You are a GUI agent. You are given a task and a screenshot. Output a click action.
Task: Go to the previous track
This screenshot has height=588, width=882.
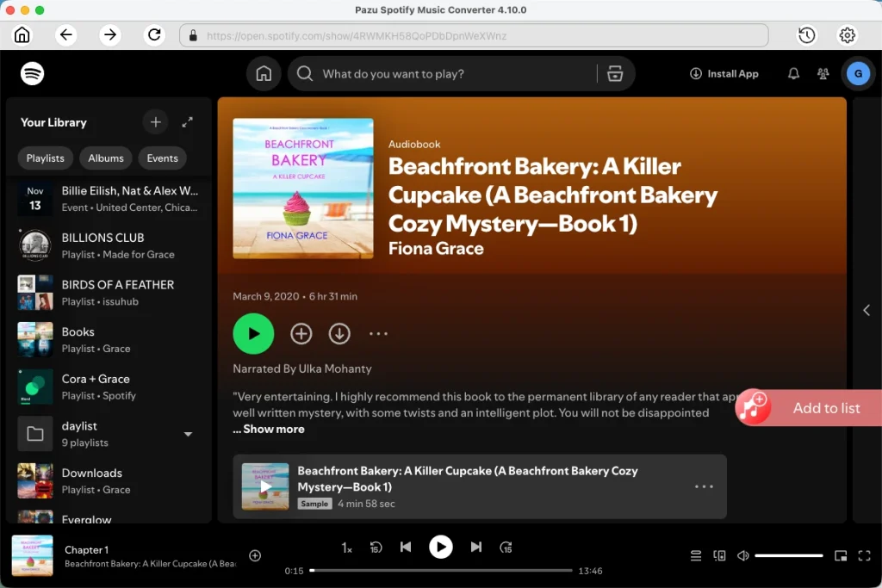click(406, 547)
